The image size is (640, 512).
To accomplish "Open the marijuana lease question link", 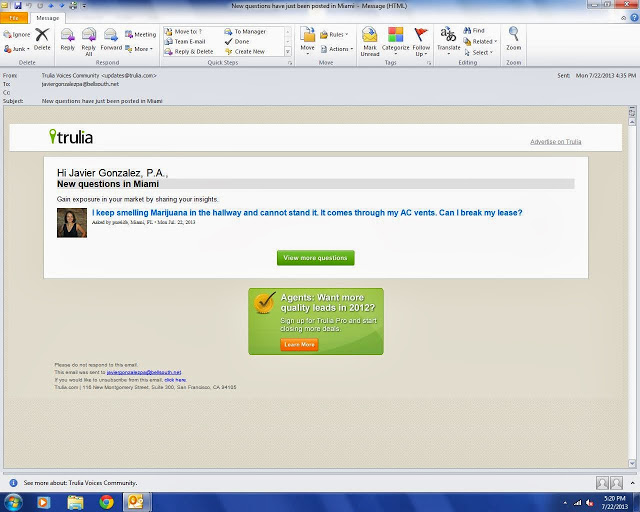I will [x=307, y=212].
